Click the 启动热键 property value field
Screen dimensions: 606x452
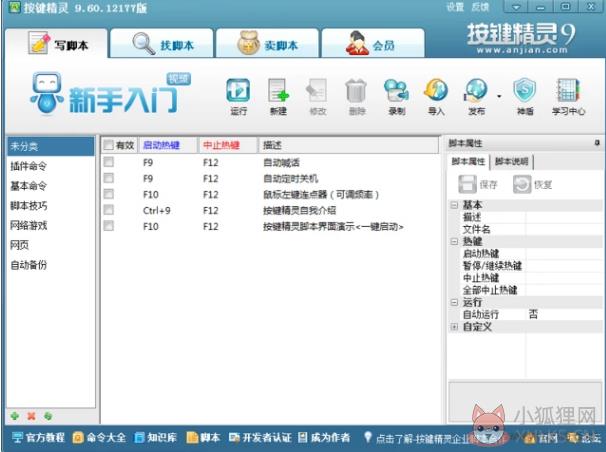(564, 253)
